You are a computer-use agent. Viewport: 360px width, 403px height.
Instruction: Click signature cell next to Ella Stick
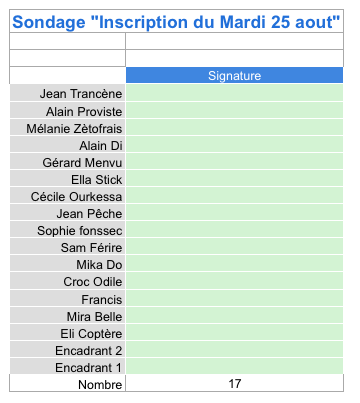tap(234, 179)
